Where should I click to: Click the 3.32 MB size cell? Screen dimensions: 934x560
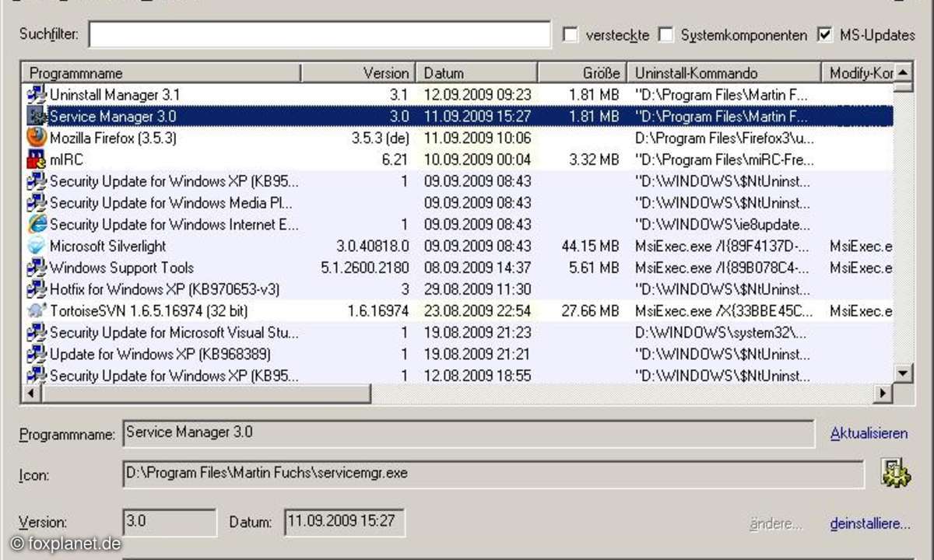(595, 160)
